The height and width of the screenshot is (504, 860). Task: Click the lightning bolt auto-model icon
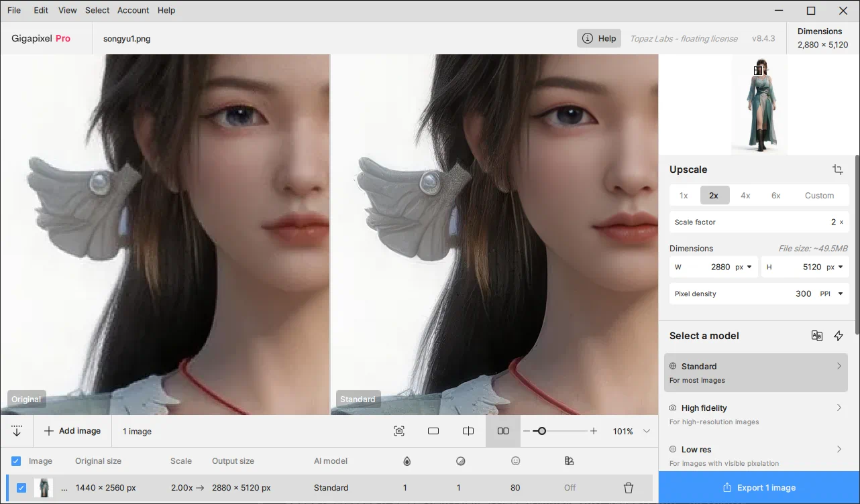pyautogui.click(x=839, y=336)
